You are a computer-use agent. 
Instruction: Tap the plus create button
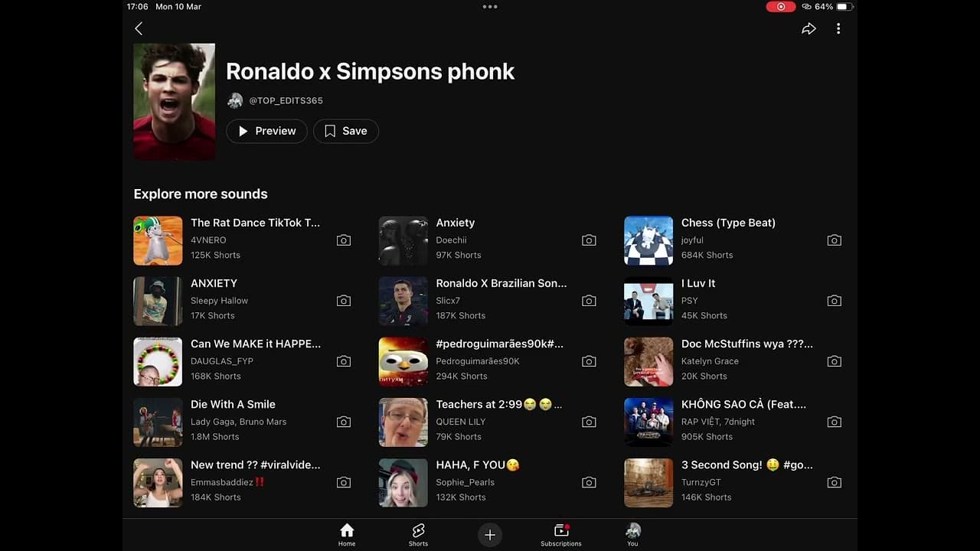tap(490, 535)
